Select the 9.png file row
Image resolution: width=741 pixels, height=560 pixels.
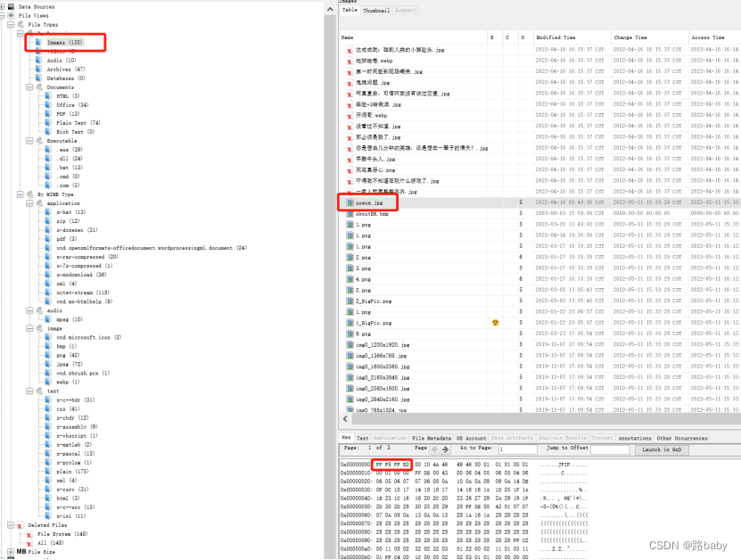[x=539, y=334]
